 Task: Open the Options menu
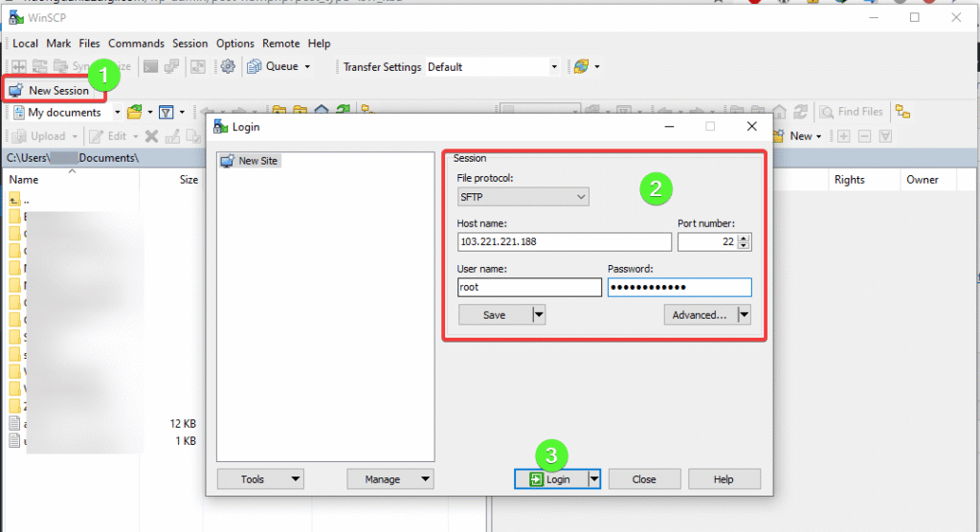click(x=235, y=43)
